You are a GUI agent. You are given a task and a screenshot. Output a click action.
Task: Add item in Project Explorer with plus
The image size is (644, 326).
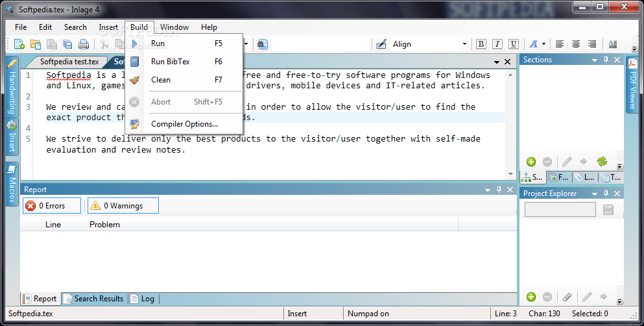531,296
